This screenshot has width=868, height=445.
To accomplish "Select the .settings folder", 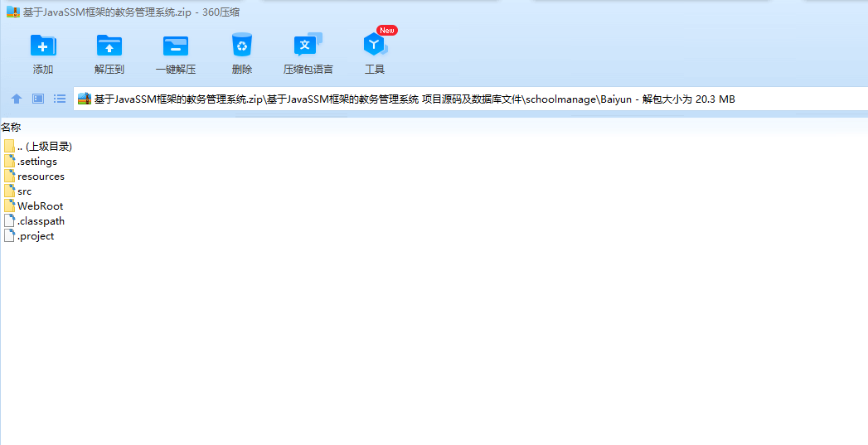I will 31,162.
